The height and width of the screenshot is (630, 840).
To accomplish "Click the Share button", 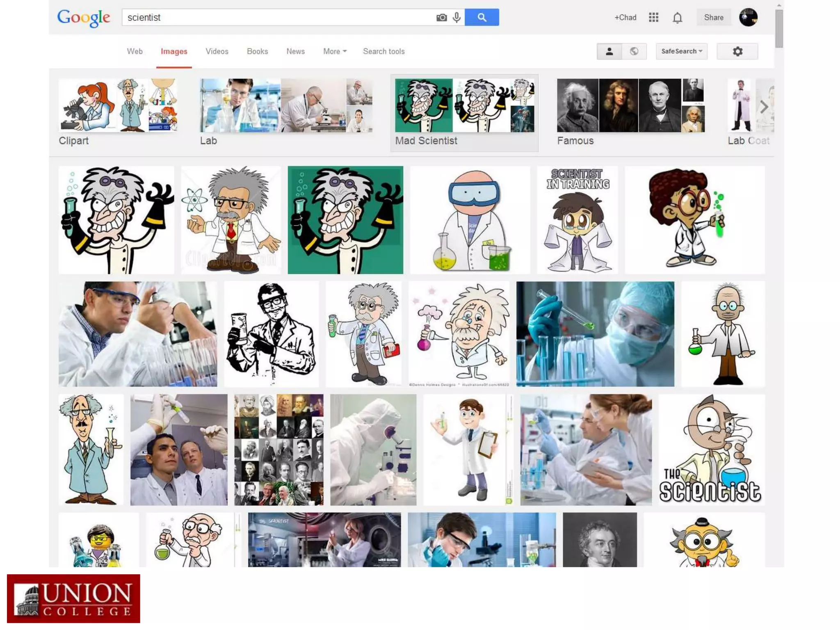I will [713, 18].
